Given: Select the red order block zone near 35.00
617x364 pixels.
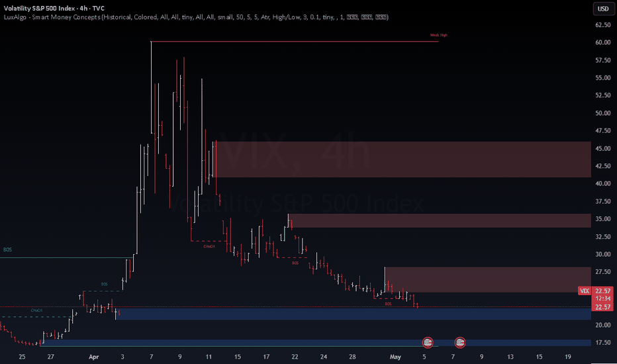Looking at the screenshot, I should point(440,221).
